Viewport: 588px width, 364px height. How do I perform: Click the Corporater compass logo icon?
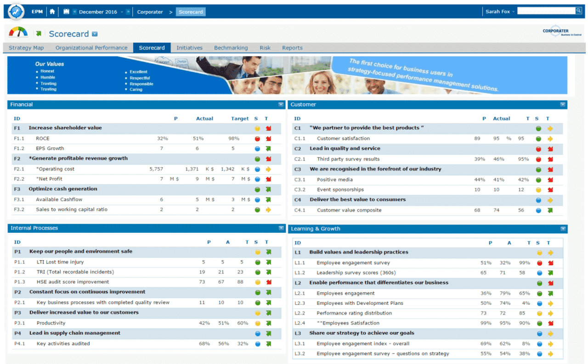pos(16,12)
